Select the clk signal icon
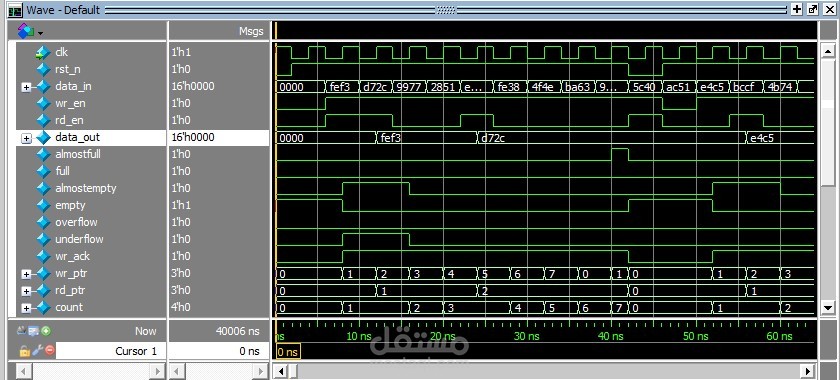 (x=43, y=53)
